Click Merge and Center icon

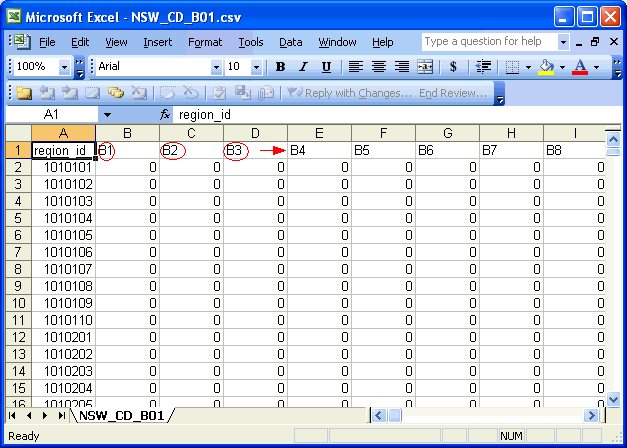(x=425, y=67)
